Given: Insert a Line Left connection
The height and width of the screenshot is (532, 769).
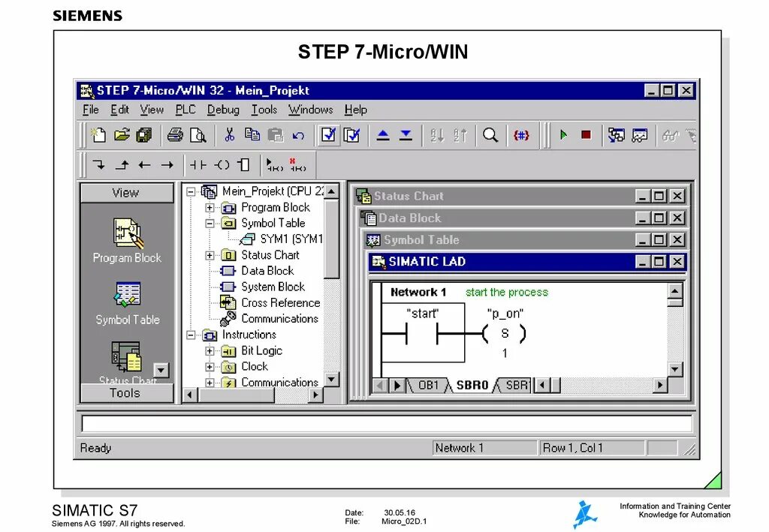Looking at the screenshot, I should (x=144, y=165).
